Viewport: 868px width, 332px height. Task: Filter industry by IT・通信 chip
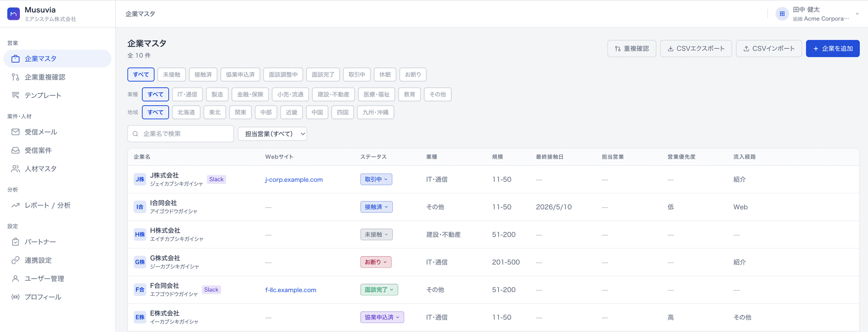point(187,94)
